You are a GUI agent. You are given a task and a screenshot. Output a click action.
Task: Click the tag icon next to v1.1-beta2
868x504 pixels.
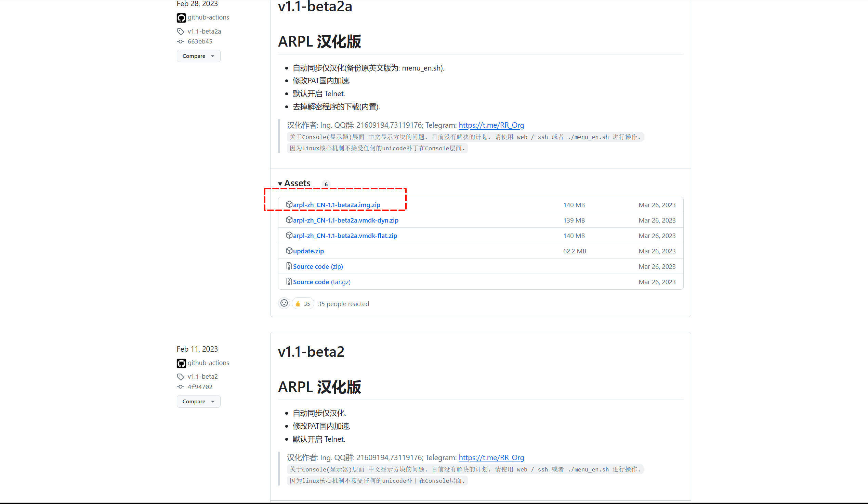point(181,376)
